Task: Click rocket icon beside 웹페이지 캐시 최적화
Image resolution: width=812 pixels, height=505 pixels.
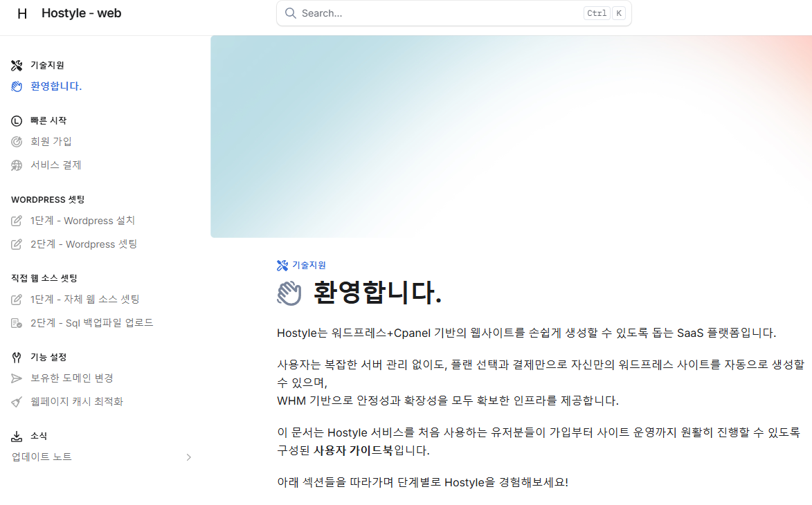Action: pos(17,402)
